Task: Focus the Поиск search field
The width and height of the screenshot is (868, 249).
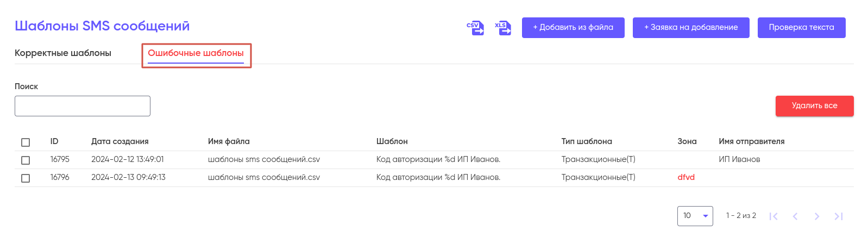Action: tap(83, 106)
